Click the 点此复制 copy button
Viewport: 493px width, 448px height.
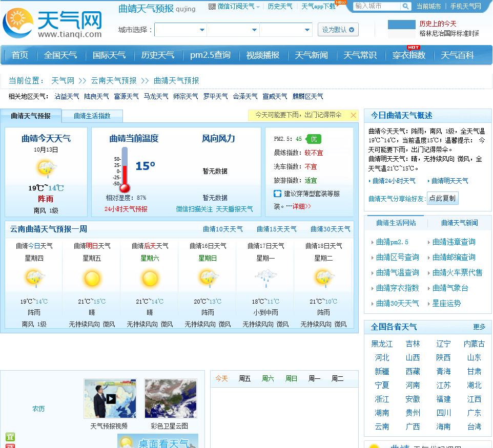(x=442, y=198)
